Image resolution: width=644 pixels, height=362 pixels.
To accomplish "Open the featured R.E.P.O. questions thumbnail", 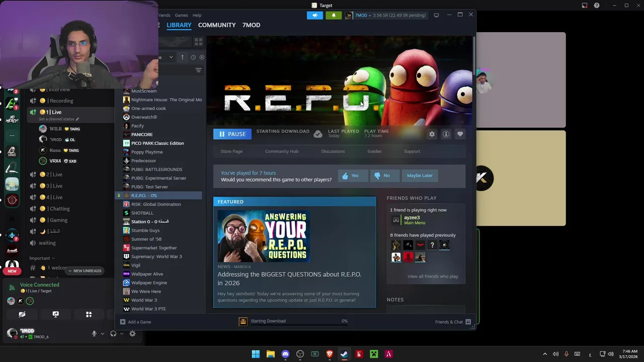I will (264, 236).
